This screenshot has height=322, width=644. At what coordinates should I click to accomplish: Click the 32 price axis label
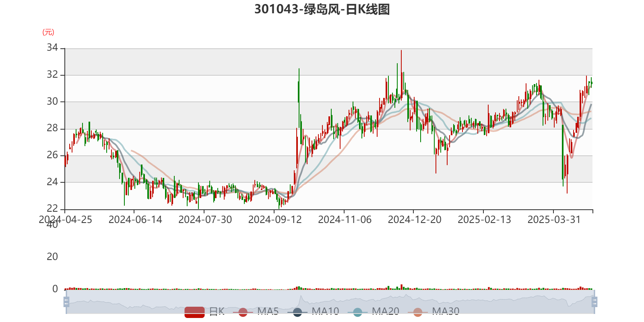[x=52, y=75]
